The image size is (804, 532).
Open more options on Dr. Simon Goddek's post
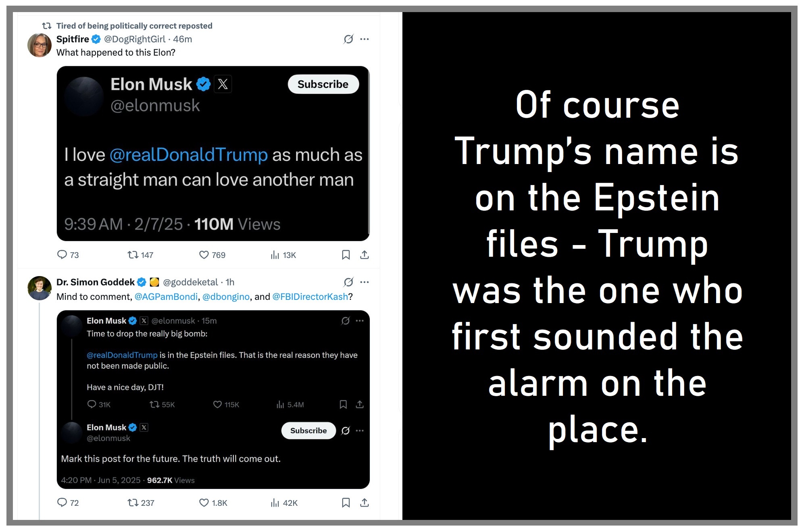[x=365, y=282]
